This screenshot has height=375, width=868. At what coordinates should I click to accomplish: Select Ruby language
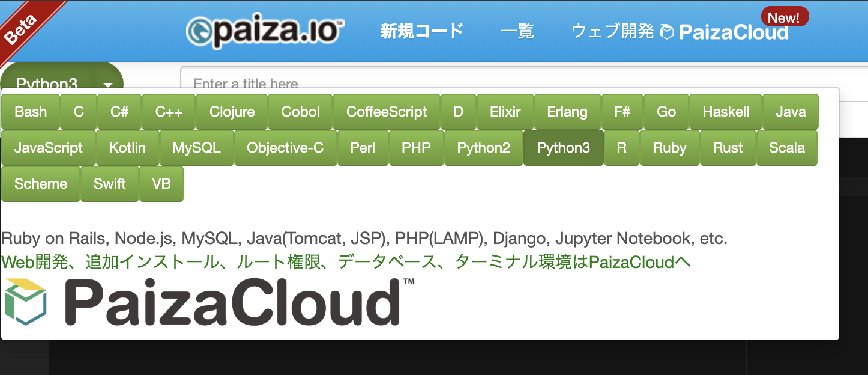point(669,148)
